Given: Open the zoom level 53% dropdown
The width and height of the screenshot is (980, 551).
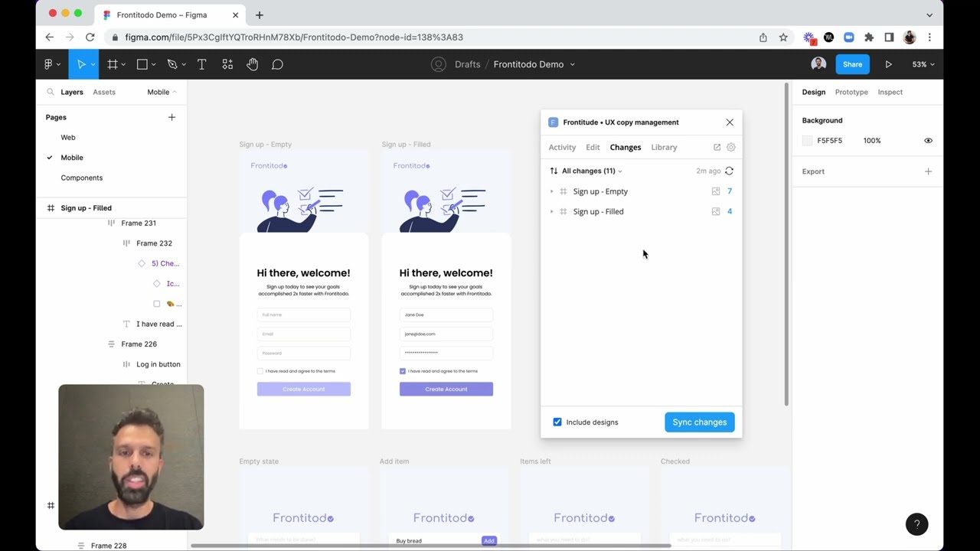Looking at the screenshot, I should click(x=923, y=64).
